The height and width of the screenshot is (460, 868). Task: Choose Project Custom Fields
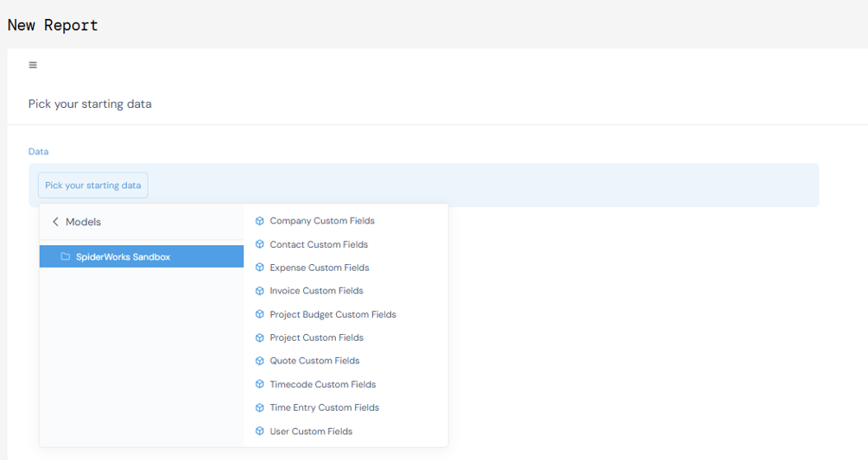pos(316,337)
